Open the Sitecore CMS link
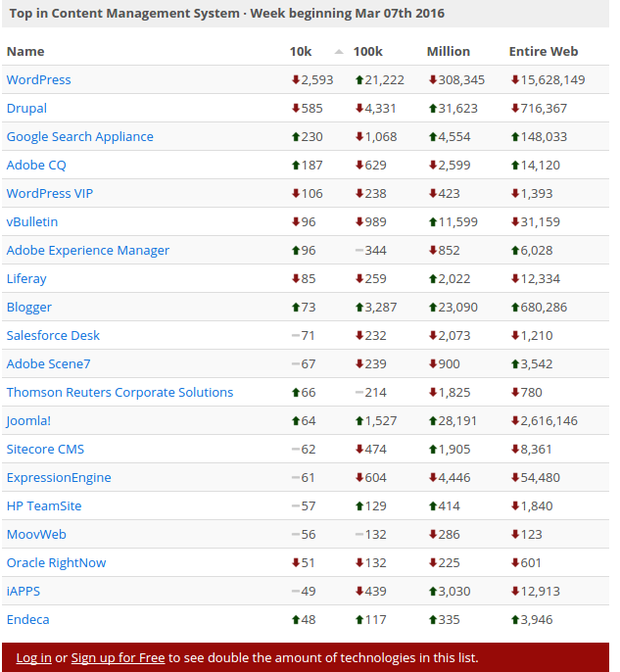 (45, 449)
